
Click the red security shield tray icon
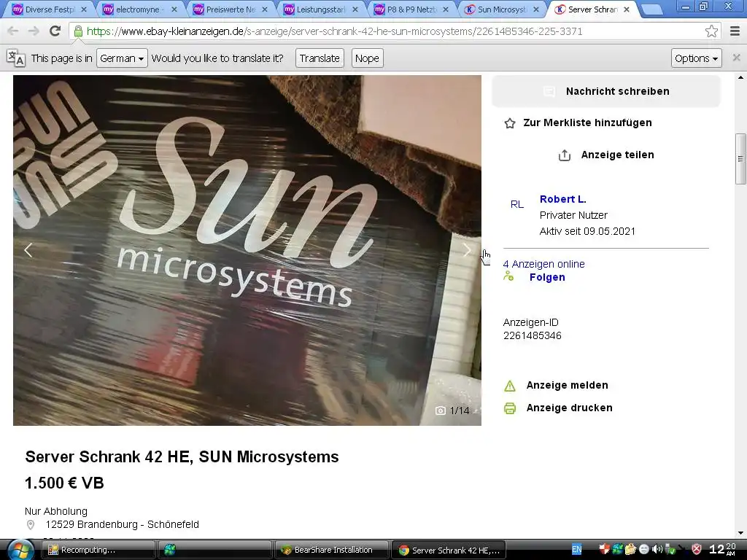tap(696, 550)
